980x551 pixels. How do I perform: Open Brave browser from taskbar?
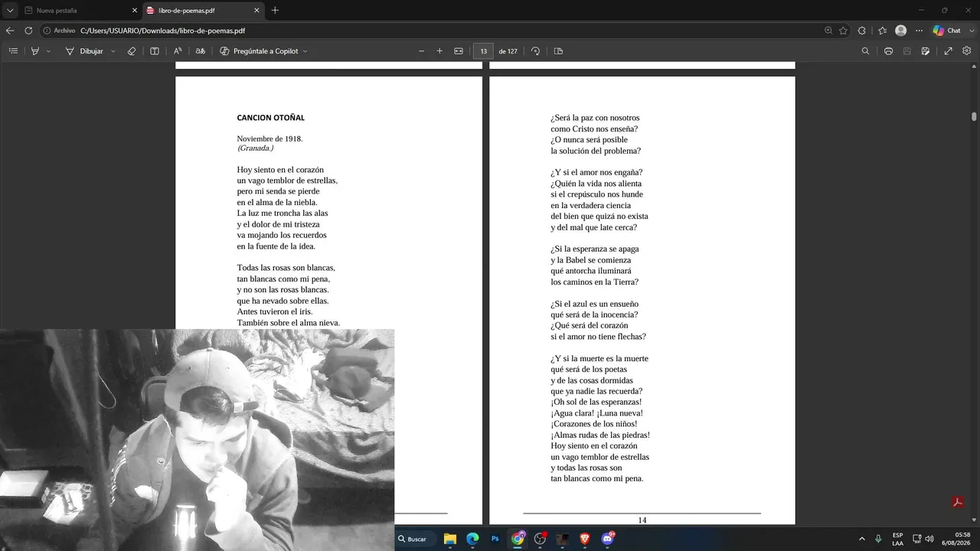[x=585, y=539]
